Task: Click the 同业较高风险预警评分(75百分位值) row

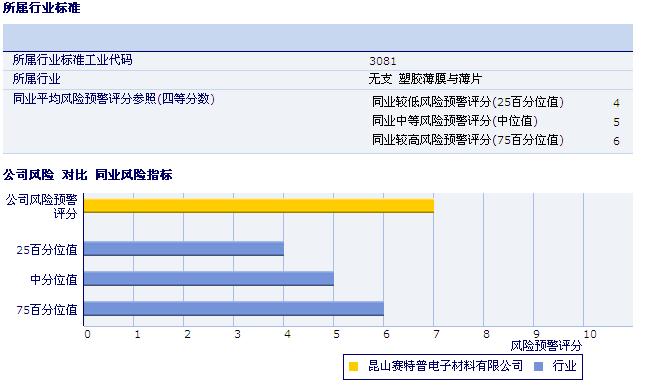Action: (495, 140)
